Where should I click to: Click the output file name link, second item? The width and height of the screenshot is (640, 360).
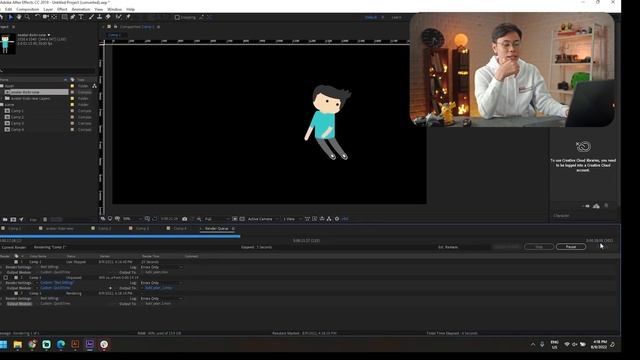point(158,288)
